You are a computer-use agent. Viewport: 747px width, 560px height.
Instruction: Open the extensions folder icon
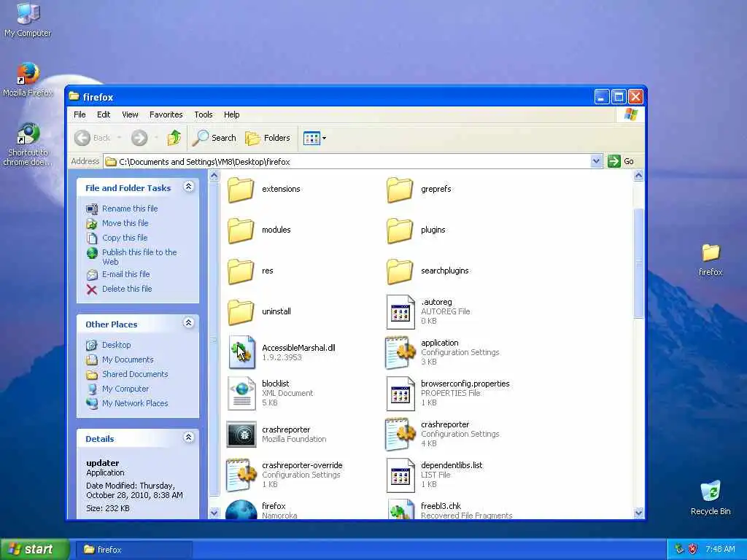click(241, 190)
